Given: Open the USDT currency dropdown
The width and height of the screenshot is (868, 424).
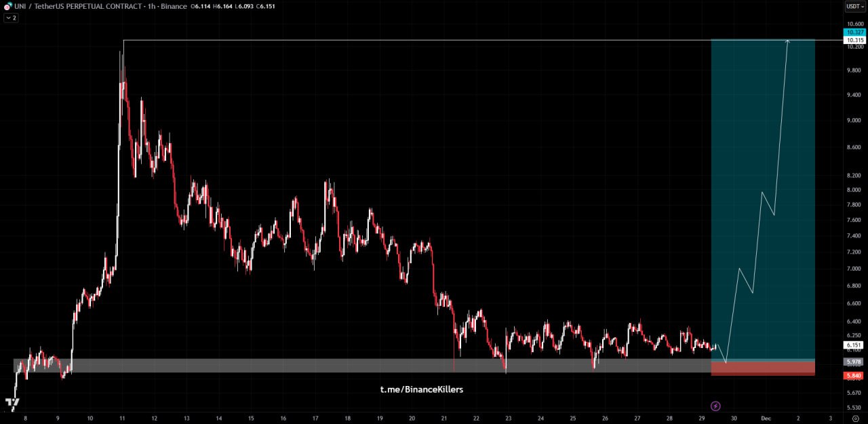Looking at the screenshot, I should 853,6.
